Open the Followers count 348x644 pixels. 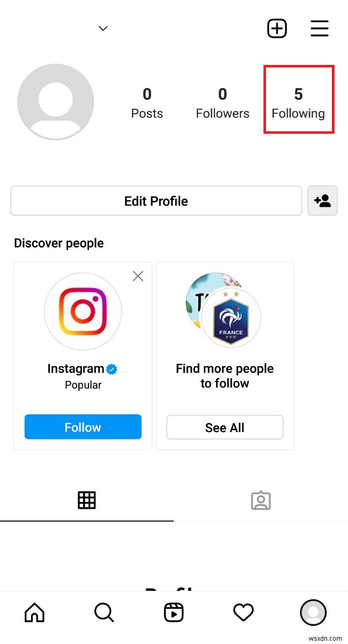tap(223, 99)
